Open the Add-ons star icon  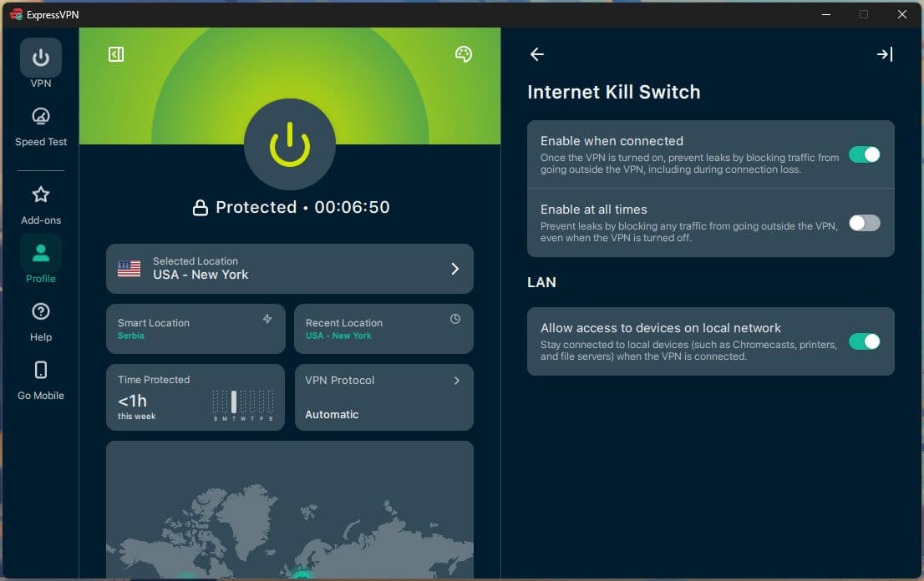pyautogui.click(x=41, y=195)
